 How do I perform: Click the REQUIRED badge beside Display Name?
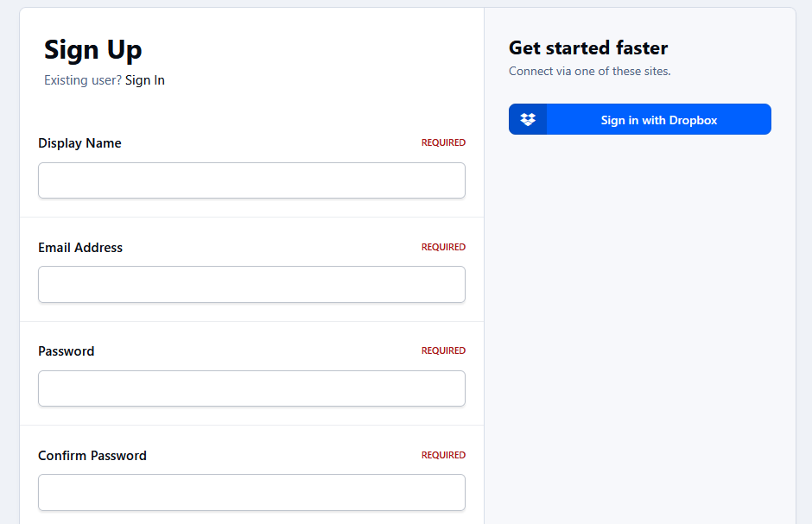point(443,142)
